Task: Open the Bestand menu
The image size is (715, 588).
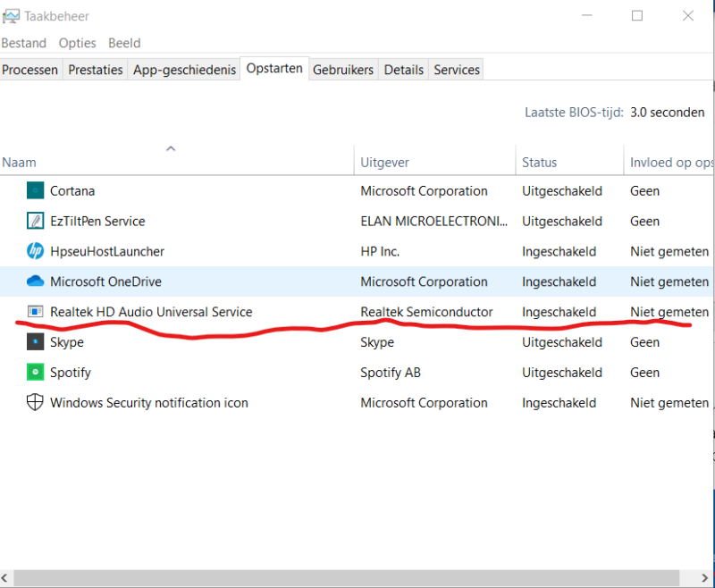Action: coord(23,43)
